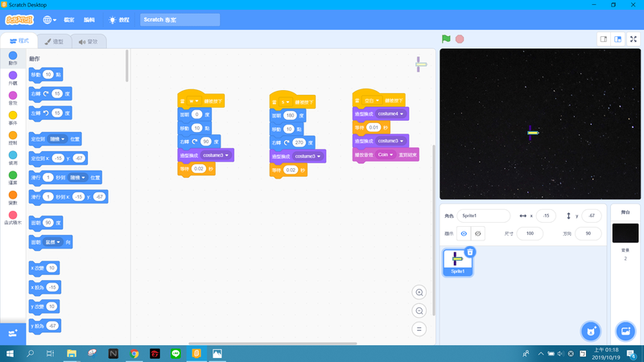Screen dimensions: 644x362
Task: Zoom in the code workspace
Action: tap(419, 292)
